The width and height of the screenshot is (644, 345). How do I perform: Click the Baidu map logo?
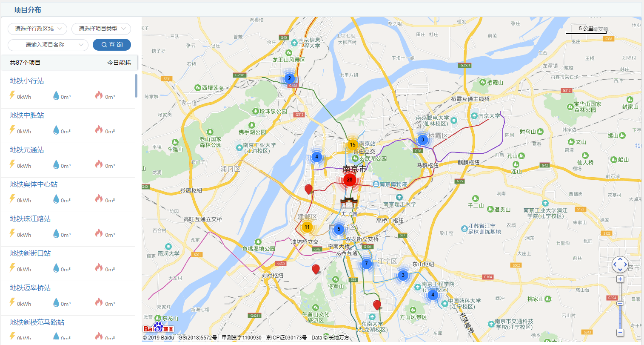point(159,328)
